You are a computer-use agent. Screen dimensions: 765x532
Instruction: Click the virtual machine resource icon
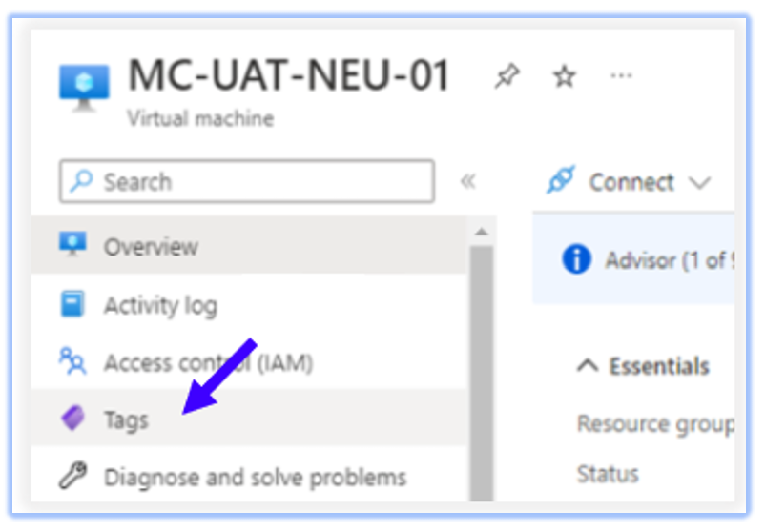[x=84, y=85]
